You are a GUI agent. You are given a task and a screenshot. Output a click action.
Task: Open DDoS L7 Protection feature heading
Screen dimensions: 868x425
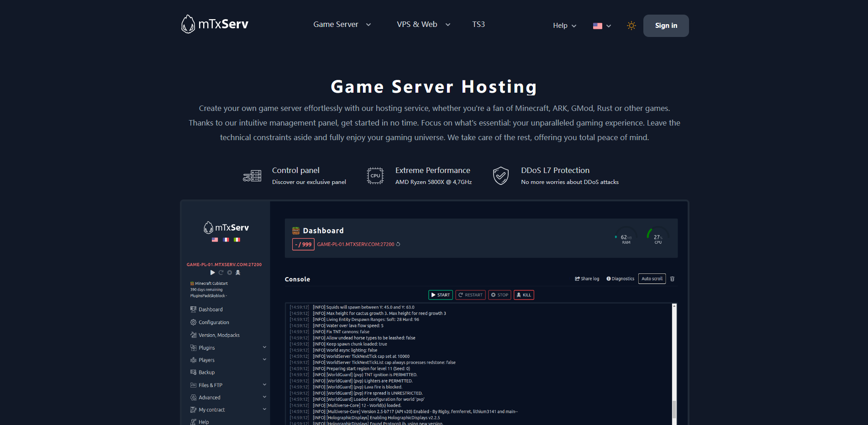coord(555,170)
